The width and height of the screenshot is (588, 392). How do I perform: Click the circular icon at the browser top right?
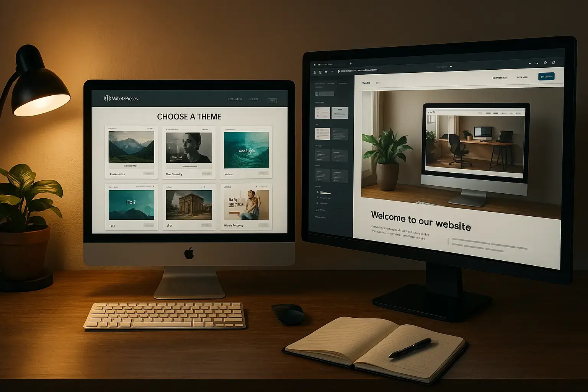(x=546, y=62)
